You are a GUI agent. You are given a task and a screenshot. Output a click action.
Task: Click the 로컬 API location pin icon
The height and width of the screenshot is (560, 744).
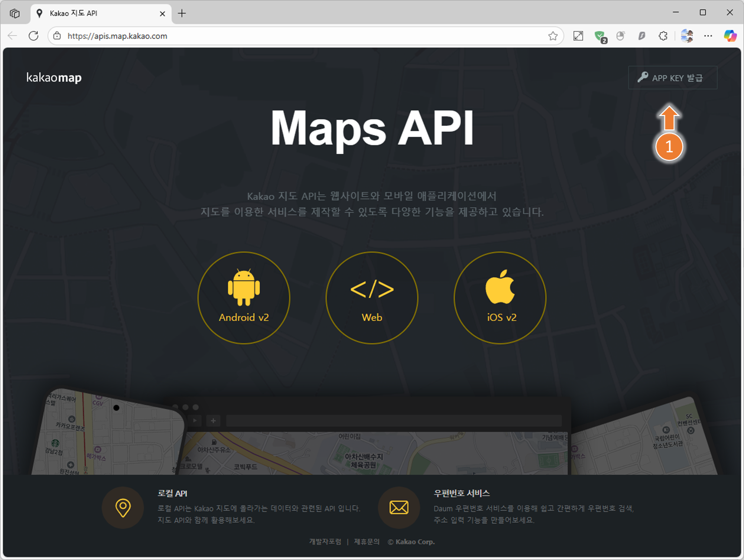[123, 508]
